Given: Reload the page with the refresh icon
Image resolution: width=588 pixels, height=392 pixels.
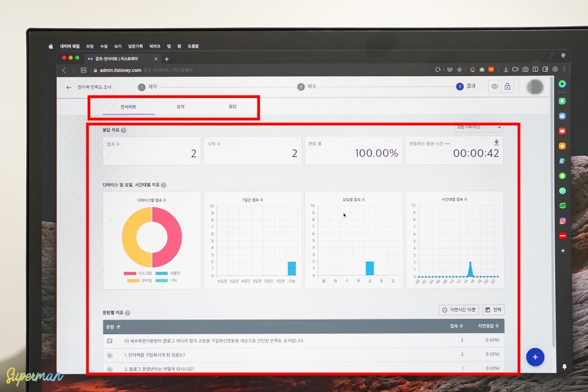Looking at the screenshot, I should pos(438,70).
